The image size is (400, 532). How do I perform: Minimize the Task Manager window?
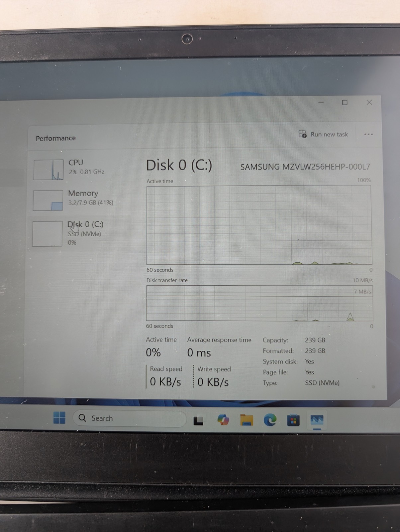coord(321,103)
